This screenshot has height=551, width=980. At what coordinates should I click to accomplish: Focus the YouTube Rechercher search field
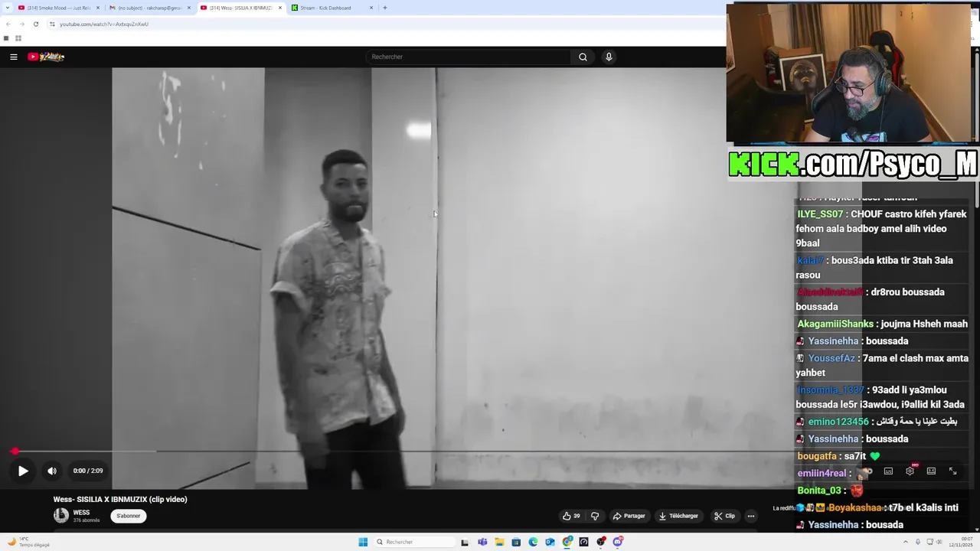[469, 57]
